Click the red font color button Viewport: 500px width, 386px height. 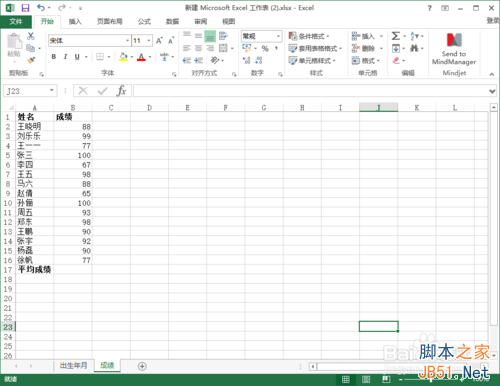141,57
